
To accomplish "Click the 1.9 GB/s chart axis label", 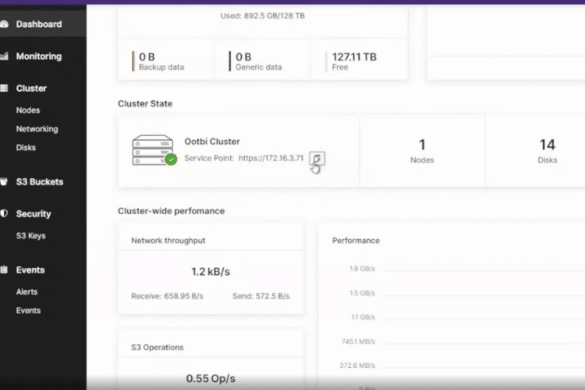I will pos(362,268).
